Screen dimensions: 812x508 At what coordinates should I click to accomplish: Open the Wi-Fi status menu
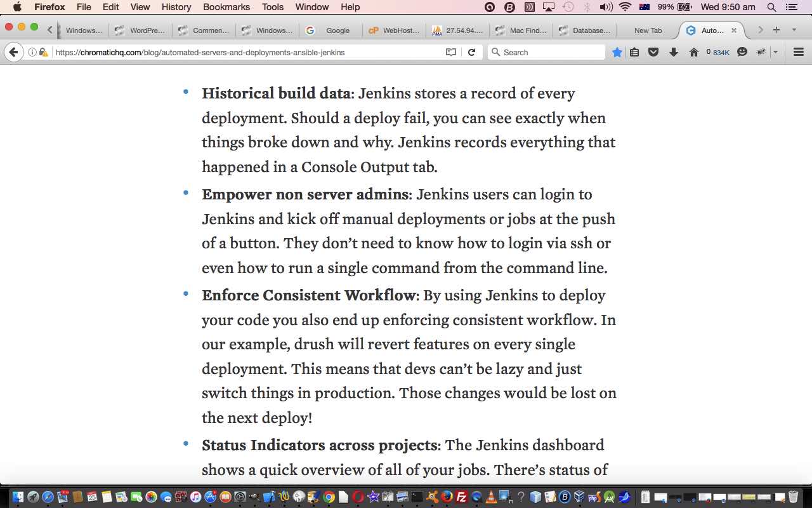pyautogui.click(x=625, y=7)
